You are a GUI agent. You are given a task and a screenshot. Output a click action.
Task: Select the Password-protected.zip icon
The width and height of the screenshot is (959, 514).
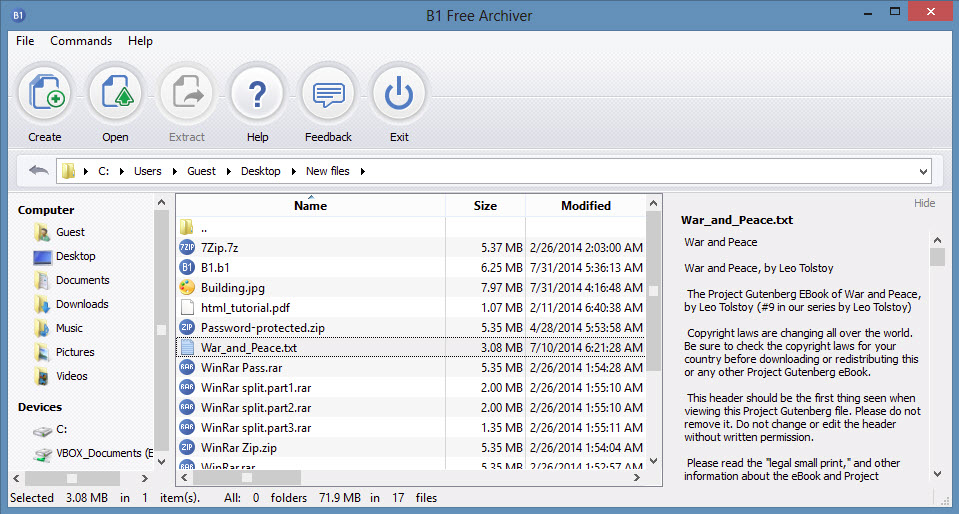pyautogui.click(x=187, y=327)
